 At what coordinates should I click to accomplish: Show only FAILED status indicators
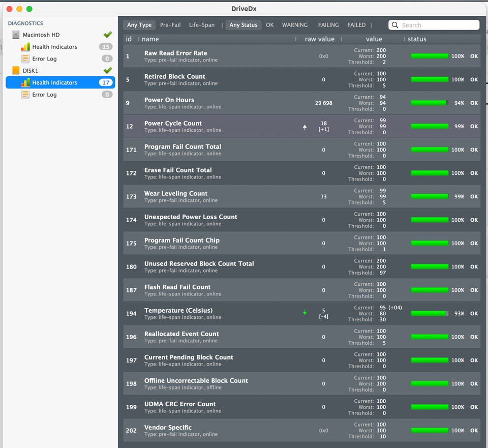pyautogui.click(x=356, y=25)
